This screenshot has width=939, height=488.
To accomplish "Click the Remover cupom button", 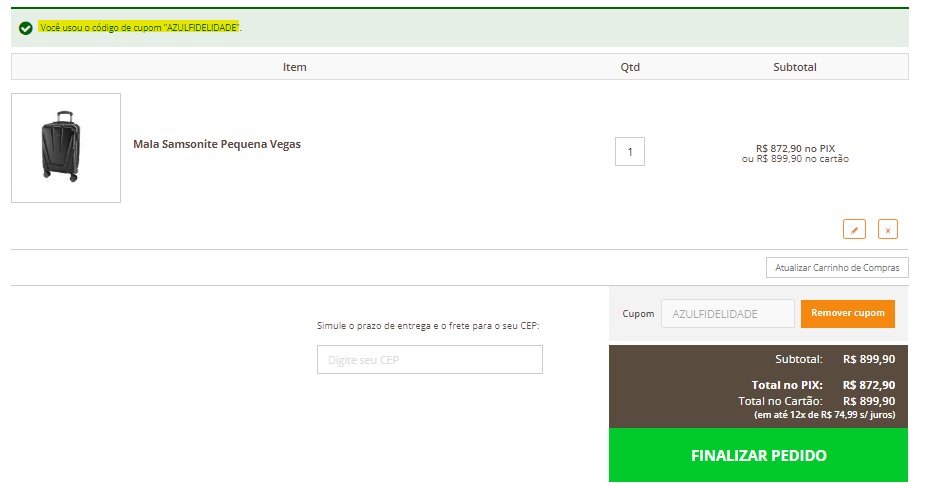I will (847, 314).
